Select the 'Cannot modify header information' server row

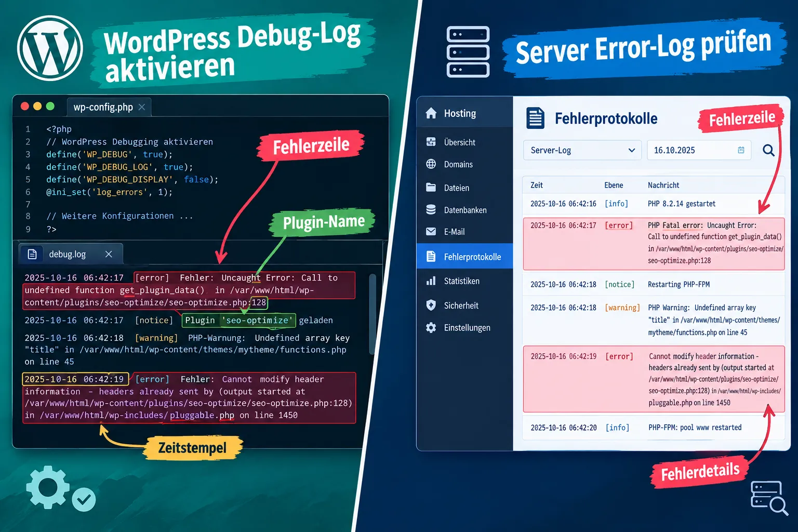pyautogui.click(x=654, y=379)
